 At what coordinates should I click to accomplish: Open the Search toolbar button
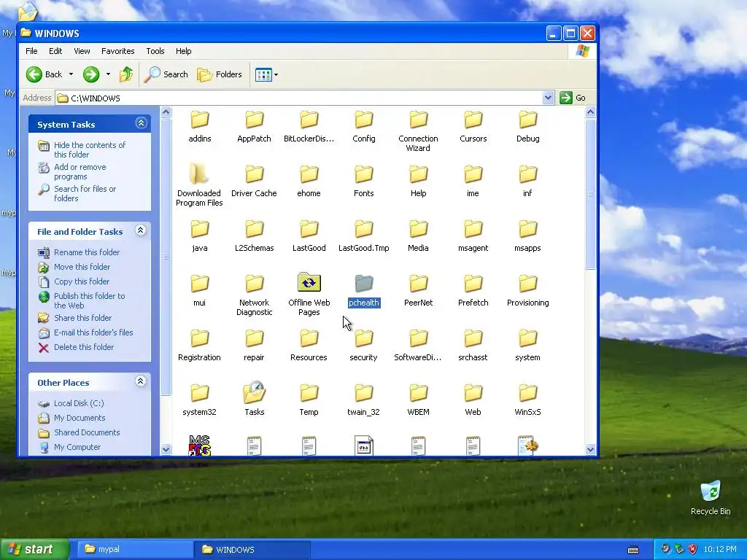tap(166, 74)
